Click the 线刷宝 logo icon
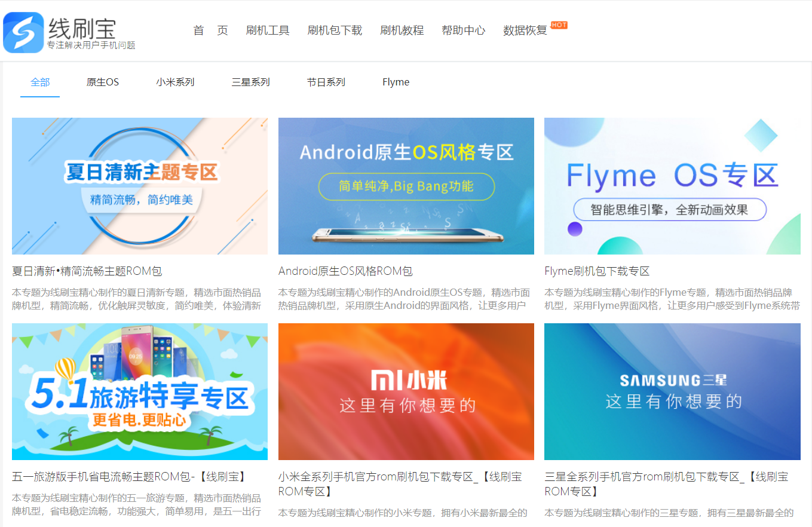 point(24,32)
